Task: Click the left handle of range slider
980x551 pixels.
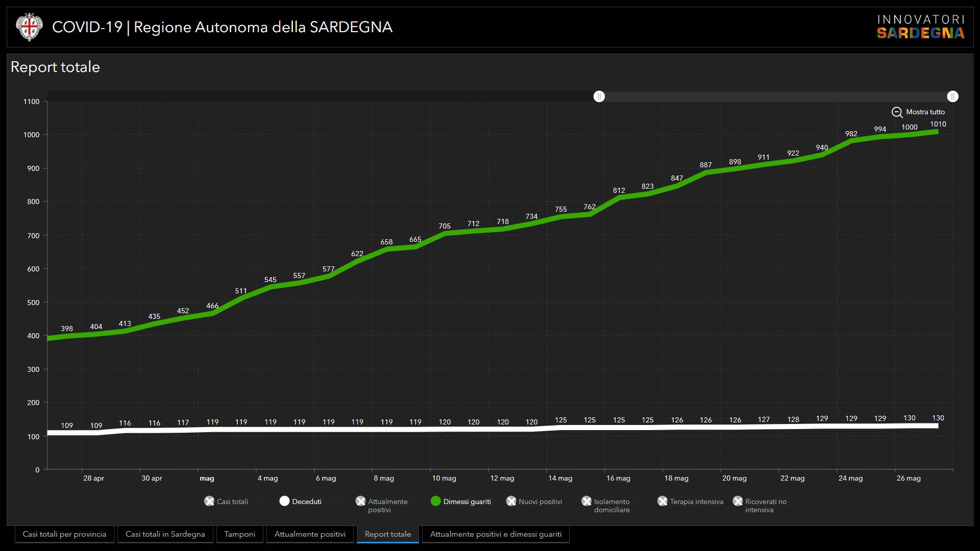Action: pos(599,96)
